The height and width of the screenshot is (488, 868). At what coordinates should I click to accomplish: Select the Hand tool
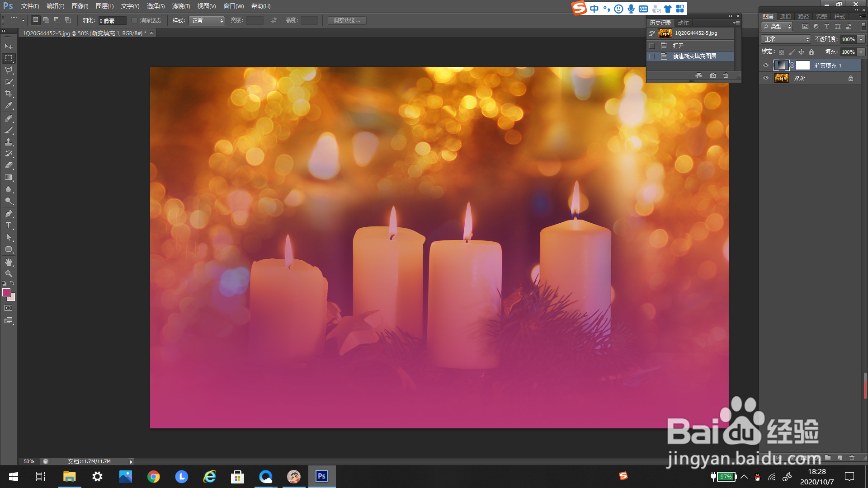point(9,262)
